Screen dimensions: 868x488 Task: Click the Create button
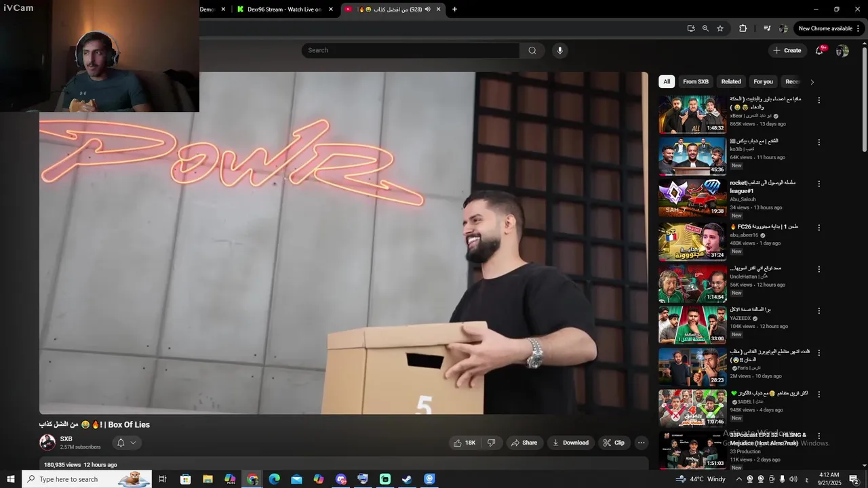[787, 50]
